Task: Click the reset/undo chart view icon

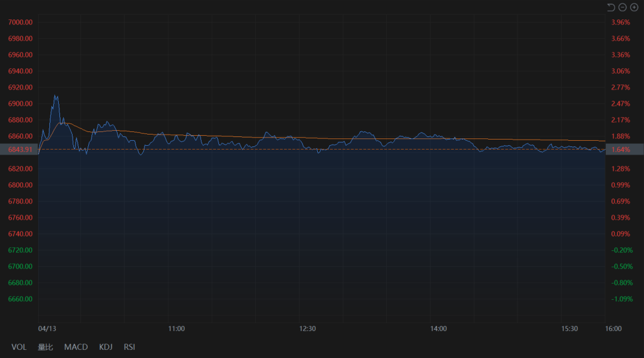Action: (x=611, y=7)
